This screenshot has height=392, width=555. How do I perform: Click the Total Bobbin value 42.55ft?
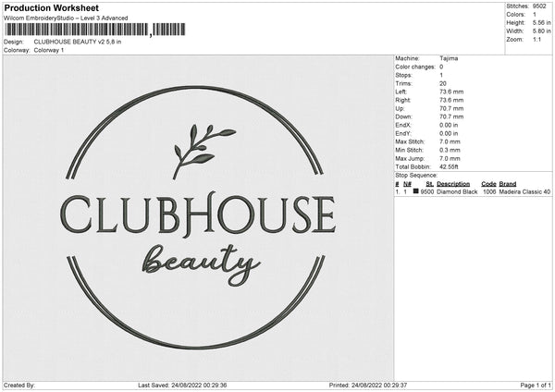coord(449,167)
